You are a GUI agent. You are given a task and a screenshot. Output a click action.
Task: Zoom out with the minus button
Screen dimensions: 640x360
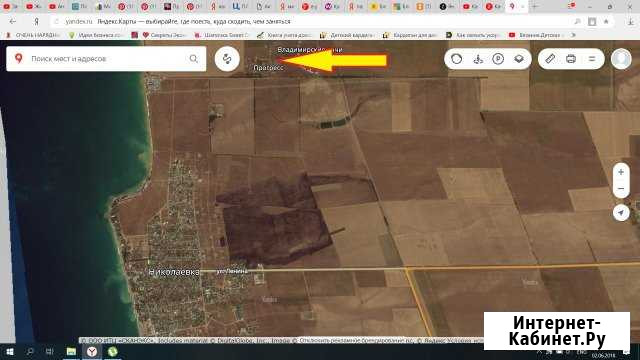click(621, 189)
